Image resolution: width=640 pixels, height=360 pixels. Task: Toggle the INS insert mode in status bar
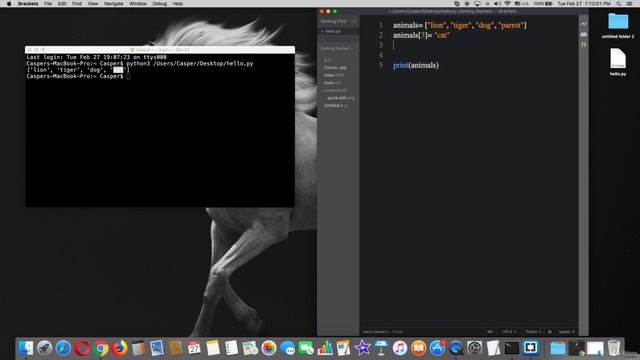[490, 332]
